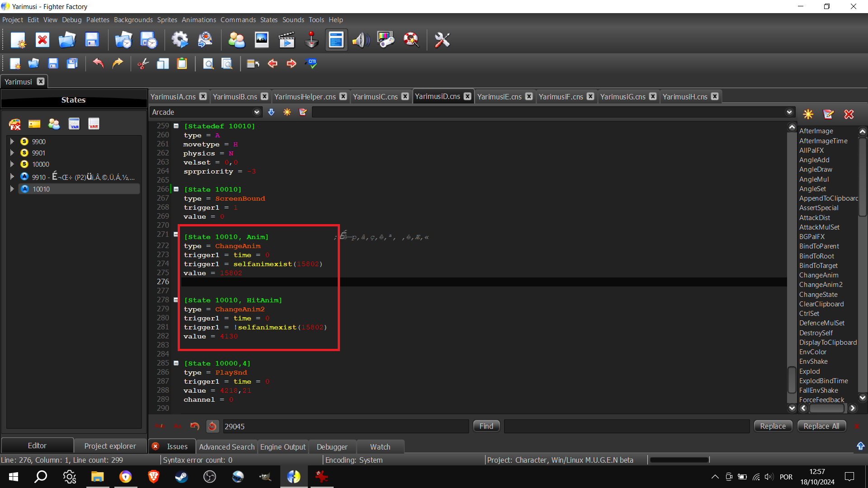Open the Palettes menu

pos(98,20)
